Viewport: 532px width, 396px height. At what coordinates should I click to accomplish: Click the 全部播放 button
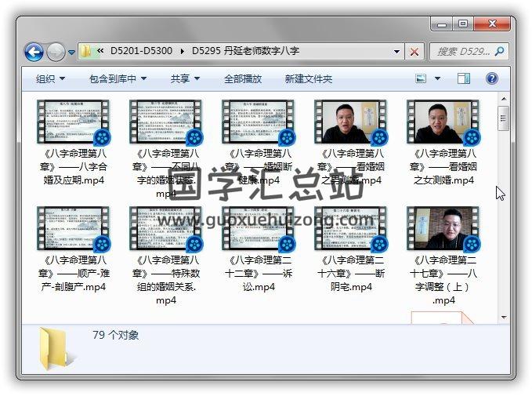tap(243, 78)
